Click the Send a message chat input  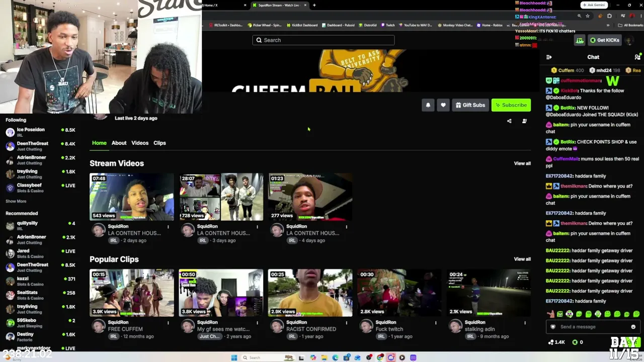593,327
